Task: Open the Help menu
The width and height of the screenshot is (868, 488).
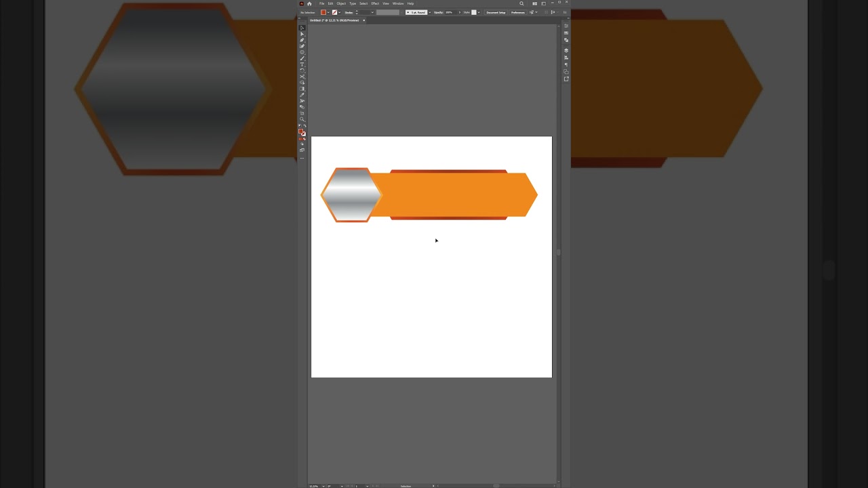Action: [410, 3]
